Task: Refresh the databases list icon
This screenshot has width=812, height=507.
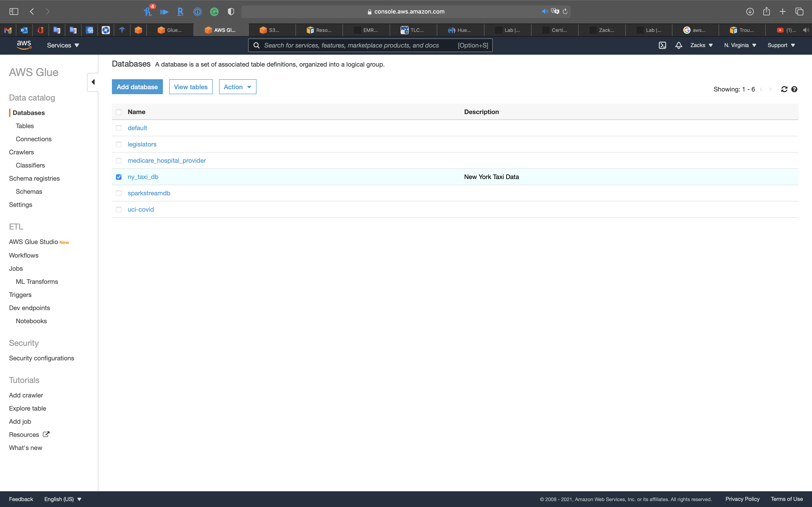Action: click(784, 89)
